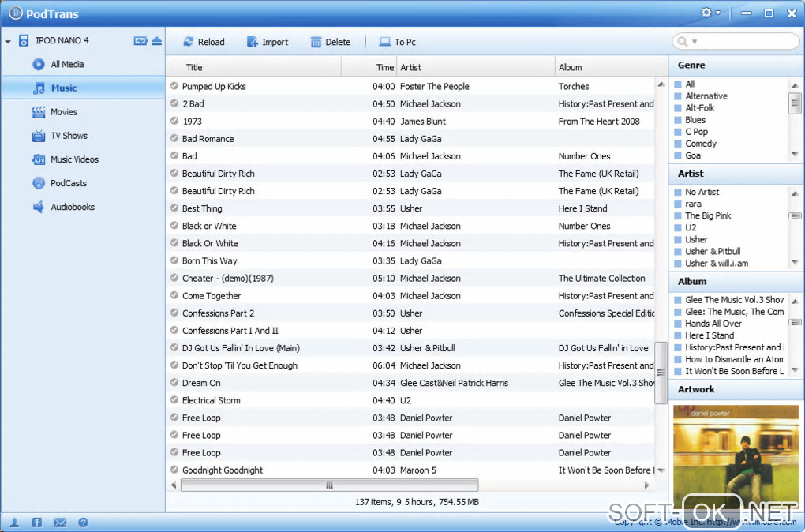Sort songs by the Album column header

coord(611,67)
